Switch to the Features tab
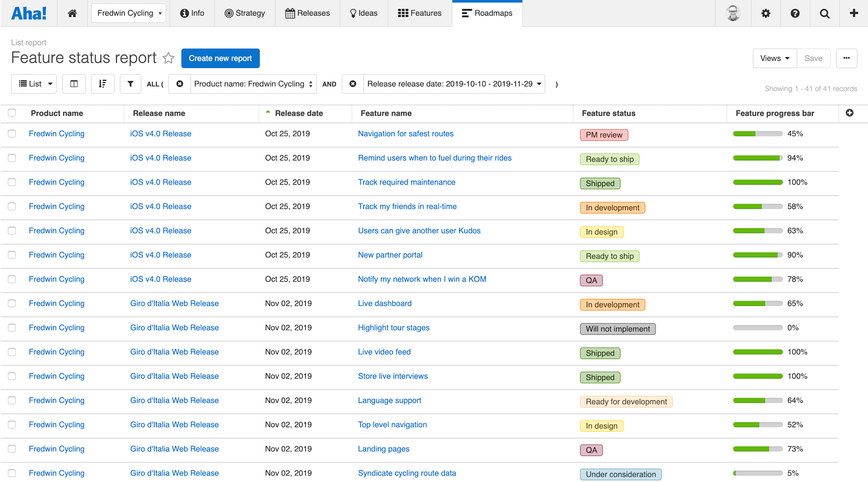Viewport: 868px width, 482px height. 419,13
